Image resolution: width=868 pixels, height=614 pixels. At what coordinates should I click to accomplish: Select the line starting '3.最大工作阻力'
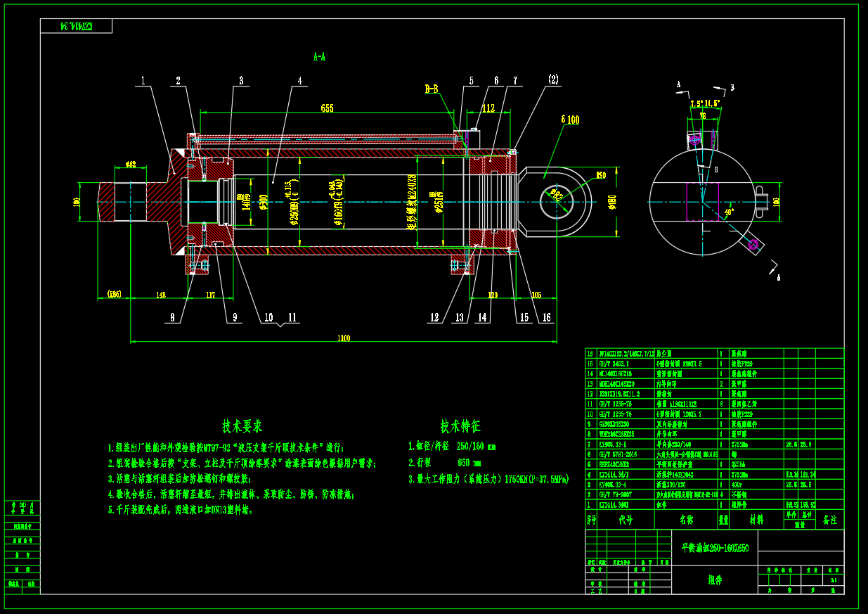click(x=488, y=480)
